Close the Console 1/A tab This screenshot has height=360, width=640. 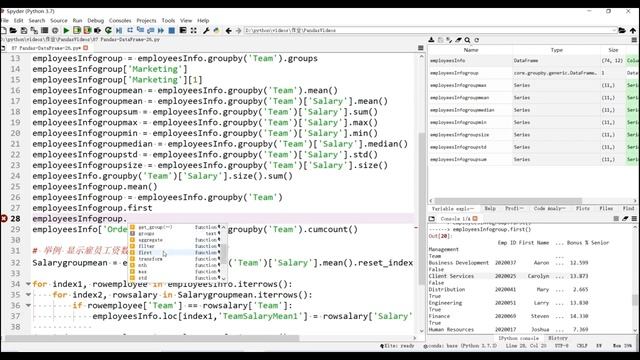tap(475, 219)
